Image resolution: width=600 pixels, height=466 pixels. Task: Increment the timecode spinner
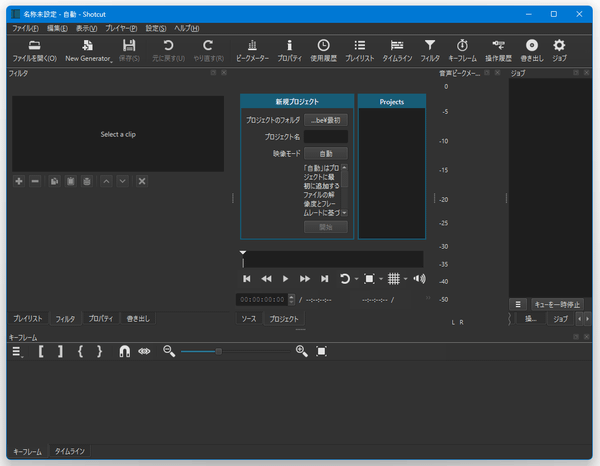[292, 297]
